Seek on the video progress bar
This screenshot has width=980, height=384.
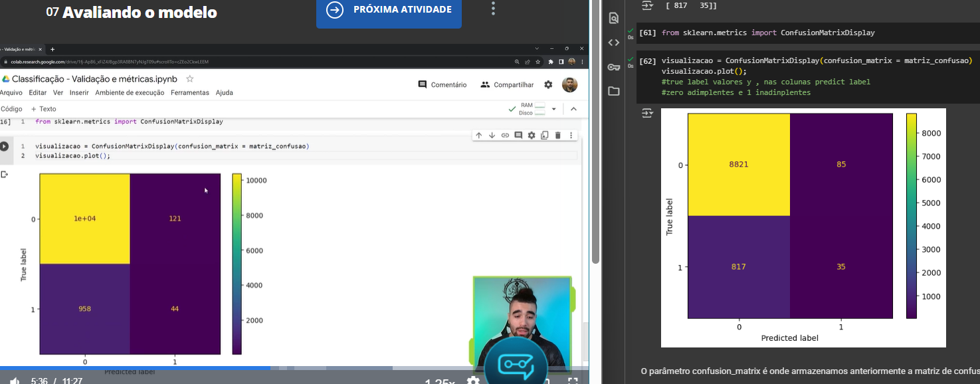pyautogui.click(x=294, y=368)
